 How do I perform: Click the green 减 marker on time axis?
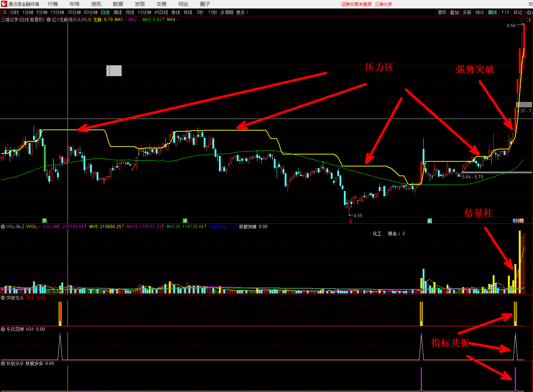tap(185, 220)
